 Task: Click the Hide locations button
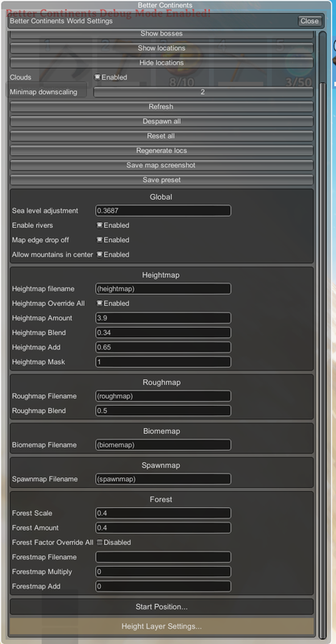(x=161, y=63)
